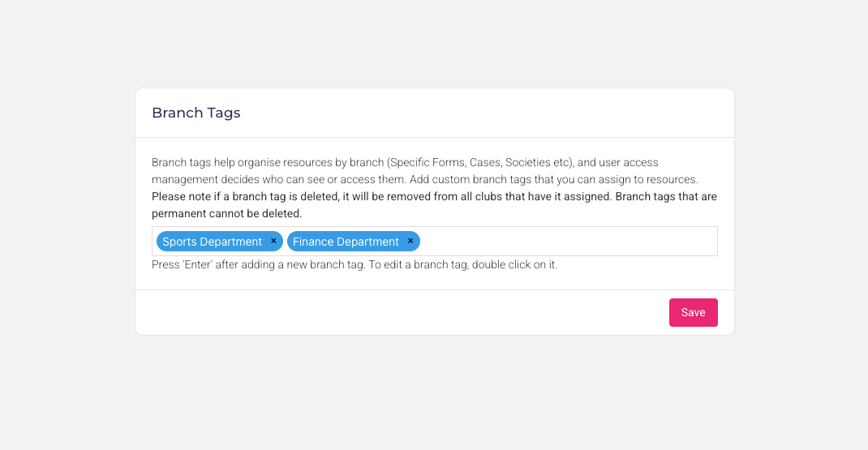Click the Branch Tags heading
The image size is (868, 450).
[196, 113]
